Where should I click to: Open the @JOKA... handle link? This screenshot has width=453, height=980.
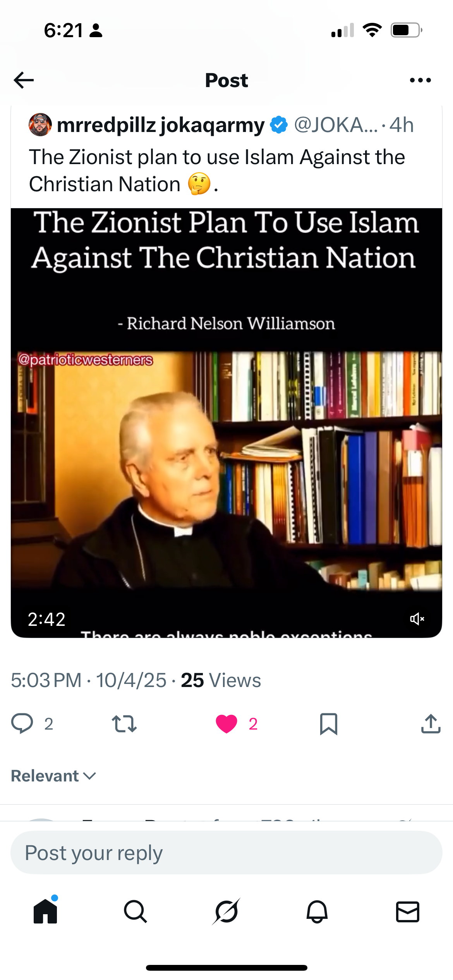pos(336,125)
